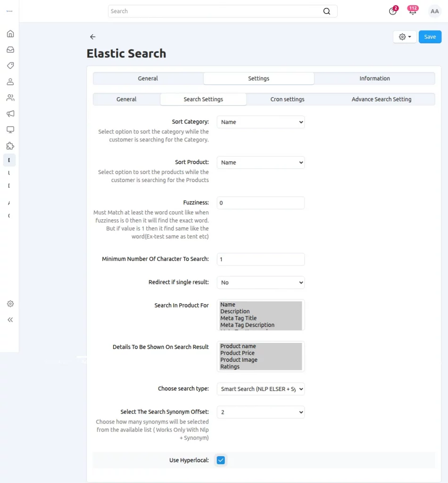Select Ratings in details list
This screenshot has height=483, width=448.
coord(260,366)
